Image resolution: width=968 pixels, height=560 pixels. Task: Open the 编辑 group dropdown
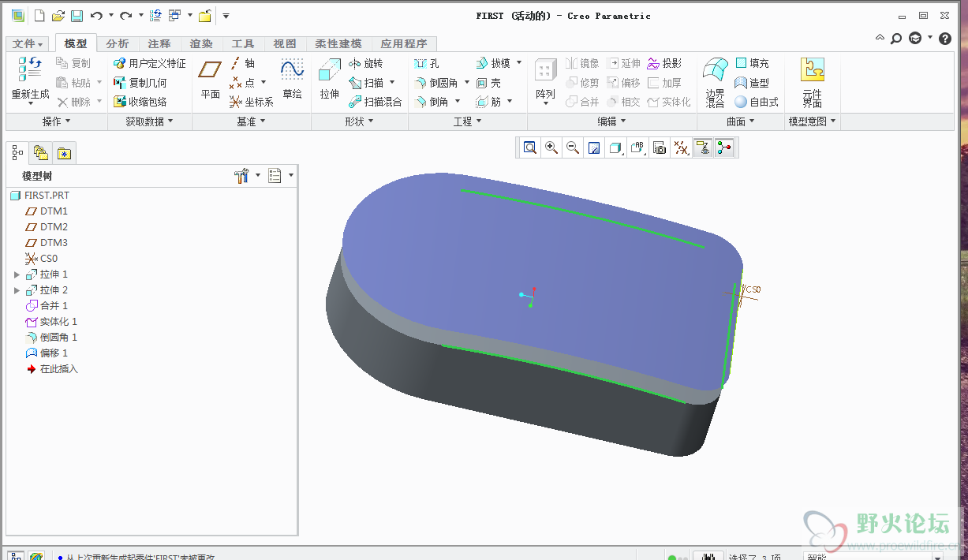pos(611,121)
